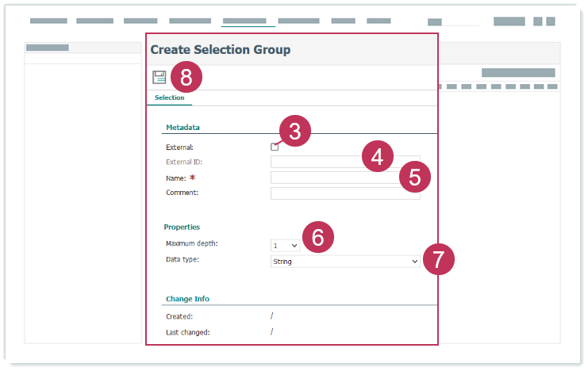Open the Maximum depth dropdown
588x371 pixels.
point(285,246)
